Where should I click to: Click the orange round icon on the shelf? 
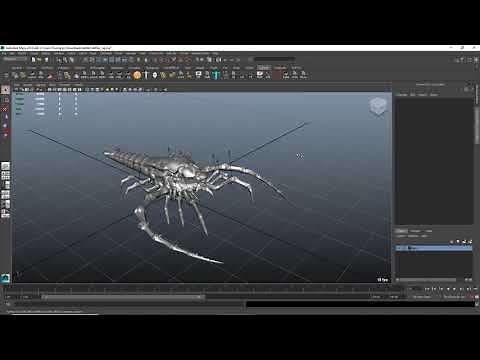[137, 75]
